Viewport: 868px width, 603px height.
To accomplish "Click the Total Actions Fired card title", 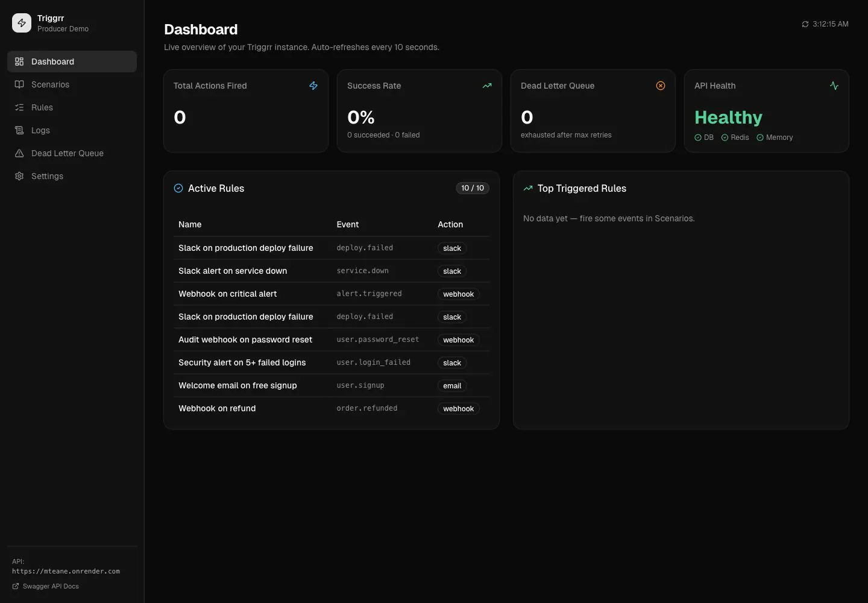I will click(210, 86).
